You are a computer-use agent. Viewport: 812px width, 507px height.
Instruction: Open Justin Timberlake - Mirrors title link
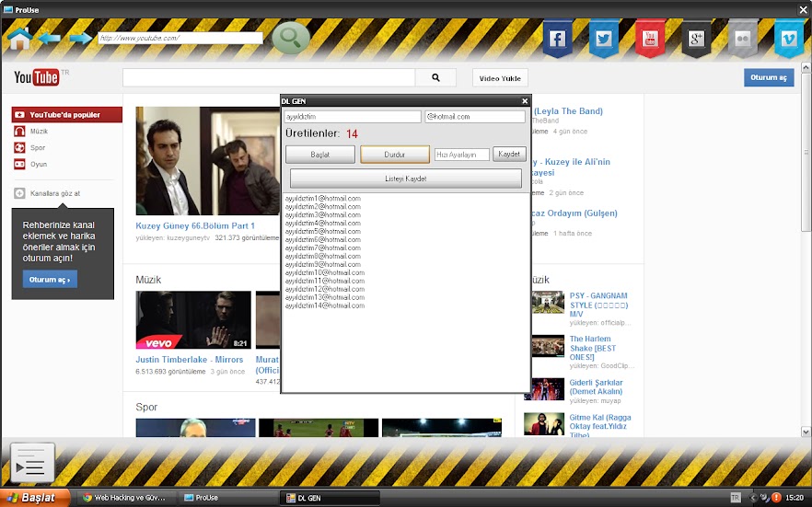tap(189, 360)
